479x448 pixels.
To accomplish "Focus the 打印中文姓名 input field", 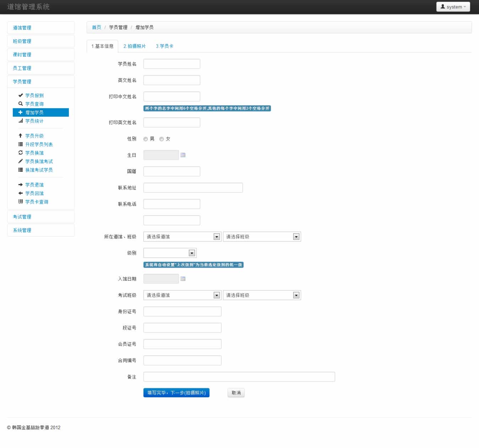I will point(172,96).
